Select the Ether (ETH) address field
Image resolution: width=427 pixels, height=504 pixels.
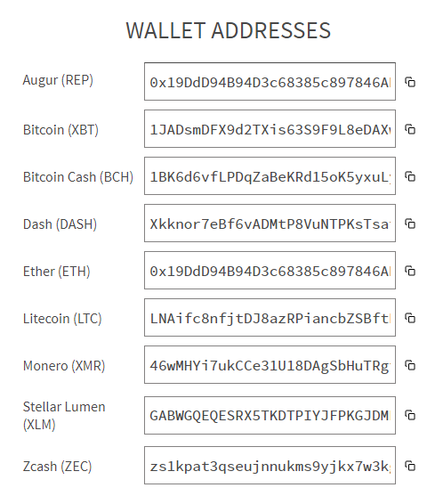coord(270,271)
